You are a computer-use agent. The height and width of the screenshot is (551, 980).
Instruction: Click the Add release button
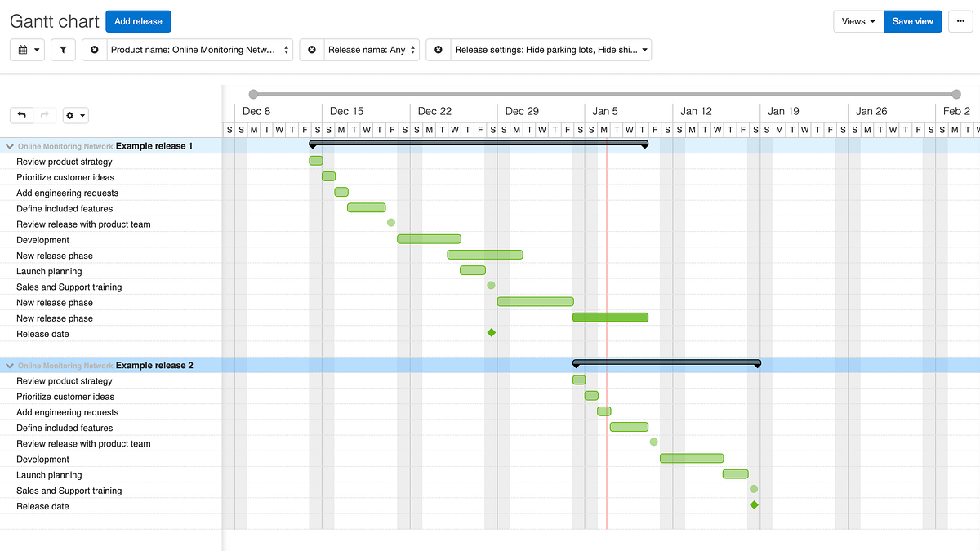point(137,21)
